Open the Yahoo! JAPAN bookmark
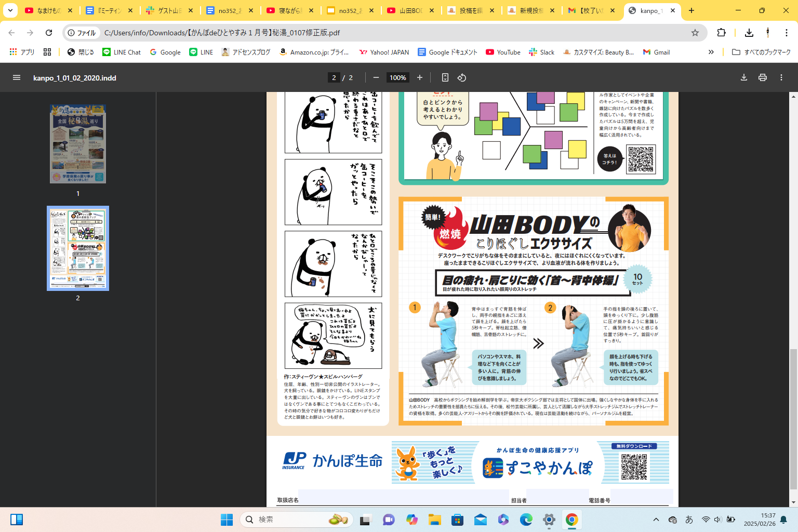Screen dimensions: 798x532 click(x=384, y=52)
